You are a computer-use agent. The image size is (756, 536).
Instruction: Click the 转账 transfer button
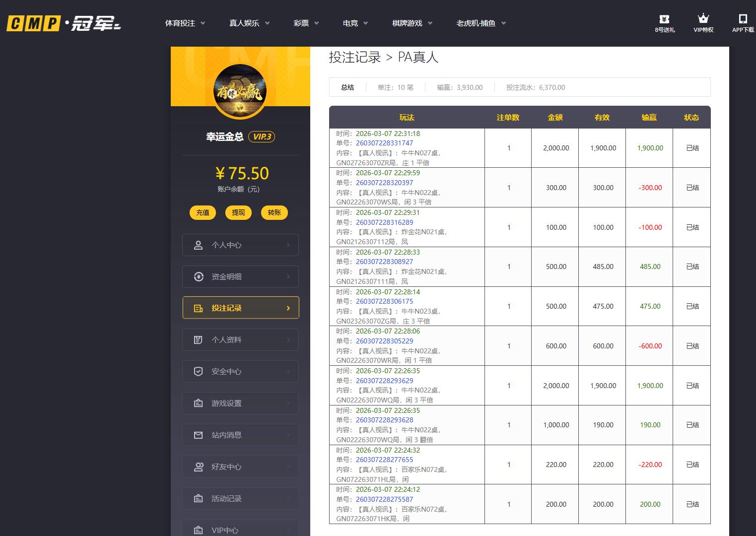[274, 212]
